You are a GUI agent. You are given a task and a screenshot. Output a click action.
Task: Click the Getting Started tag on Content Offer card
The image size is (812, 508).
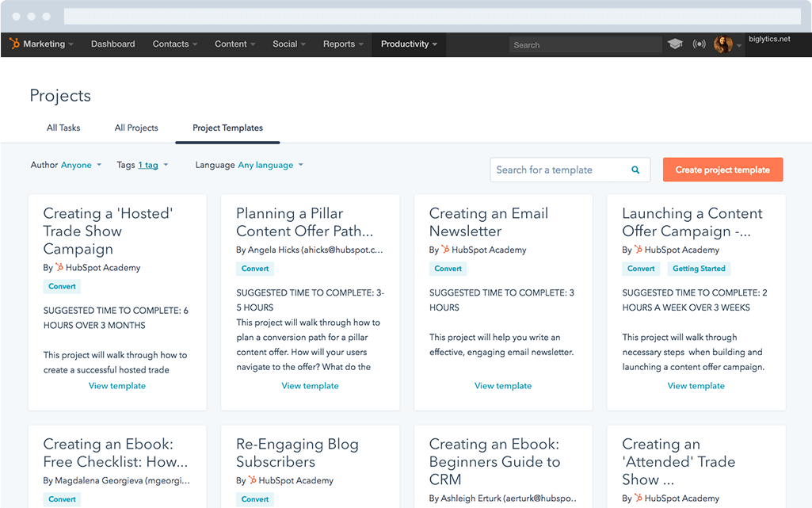coord(699,269)
